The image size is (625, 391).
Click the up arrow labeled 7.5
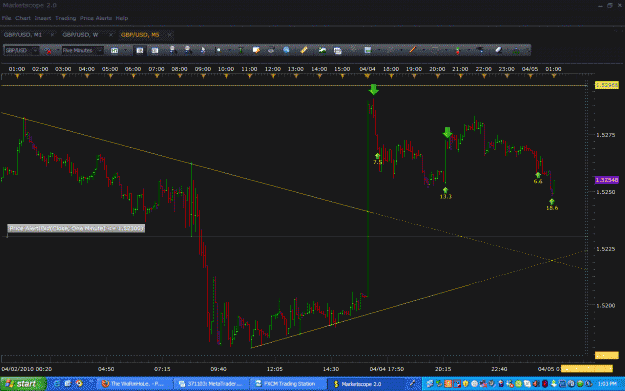377,156
